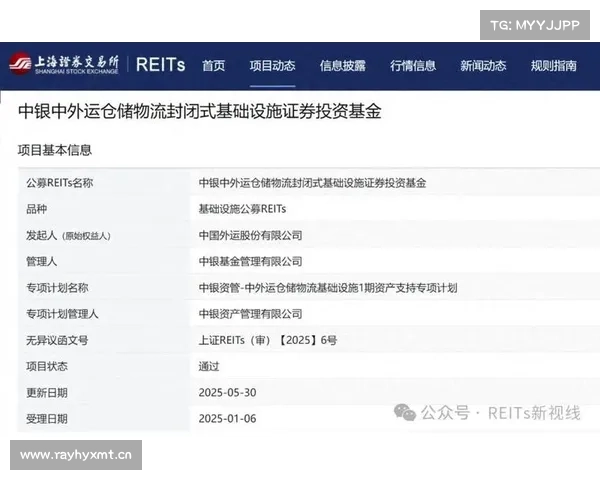Go to the 首页 menu item

point(214,65)
